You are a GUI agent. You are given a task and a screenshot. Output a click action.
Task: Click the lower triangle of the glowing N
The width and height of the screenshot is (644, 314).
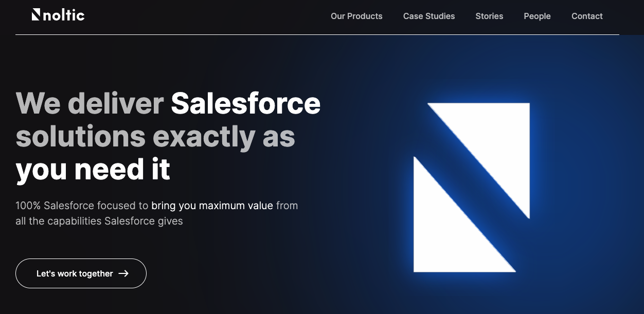coord(442,236)
